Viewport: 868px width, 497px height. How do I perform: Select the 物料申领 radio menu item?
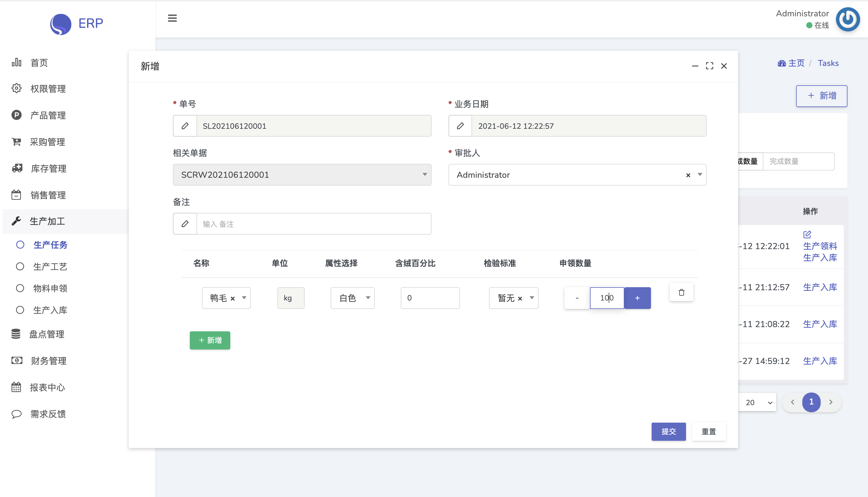pos(50,288)
